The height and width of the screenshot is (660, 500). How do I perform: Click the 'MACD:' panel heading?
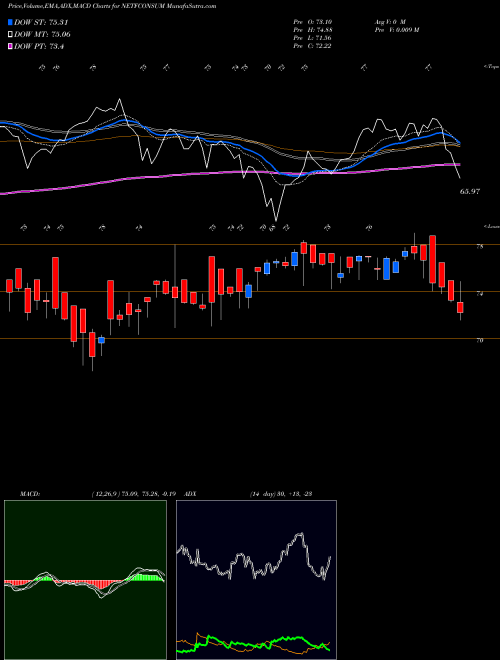click(30, 494)
